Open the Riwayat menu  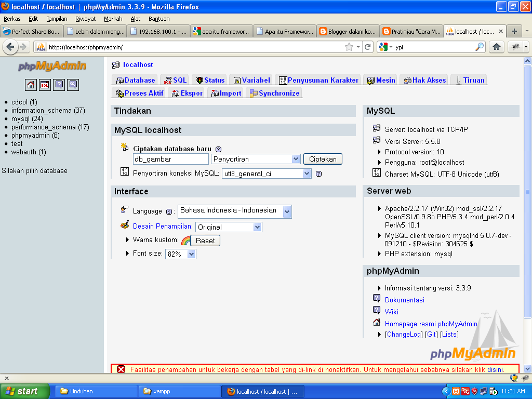[86, 19]
